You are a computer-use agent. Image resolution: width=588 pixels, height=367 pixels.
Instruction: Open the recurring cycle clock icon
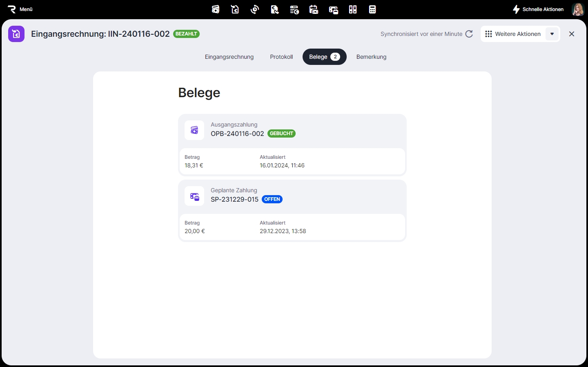point(255,9)
